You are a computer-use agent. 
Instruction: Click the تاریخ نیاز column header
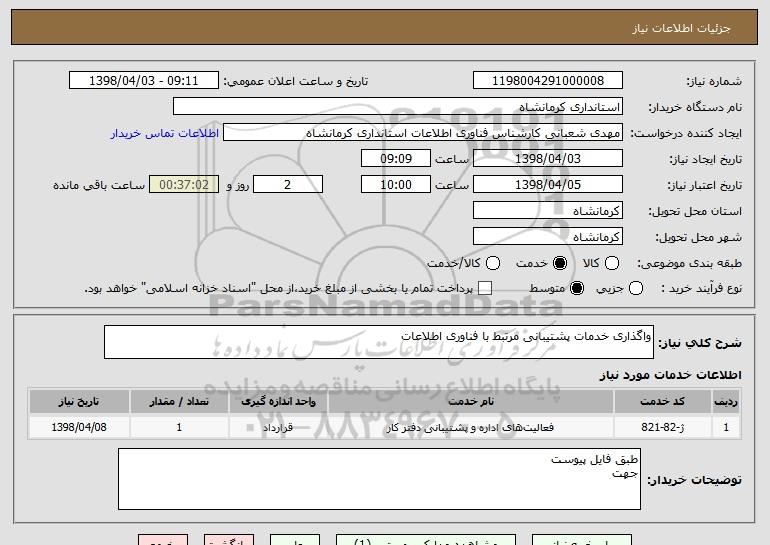pyautogui.click(x=79, y=402)
